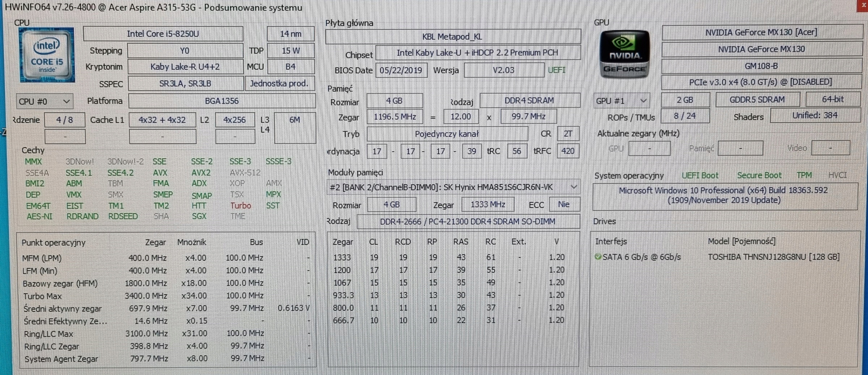
Task: Select the MFM (LPM) row
Action: 166,258
